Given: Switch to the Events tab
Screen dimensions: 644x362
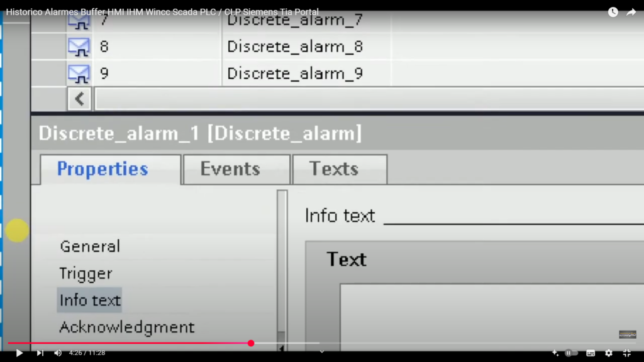Looking at the screenshot, I should 236,169.
